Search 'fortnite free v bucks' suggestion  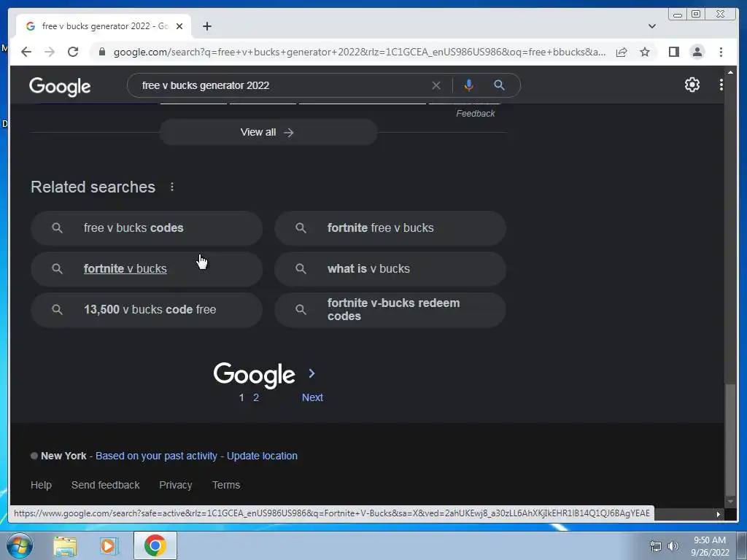(x=390, y=228)
